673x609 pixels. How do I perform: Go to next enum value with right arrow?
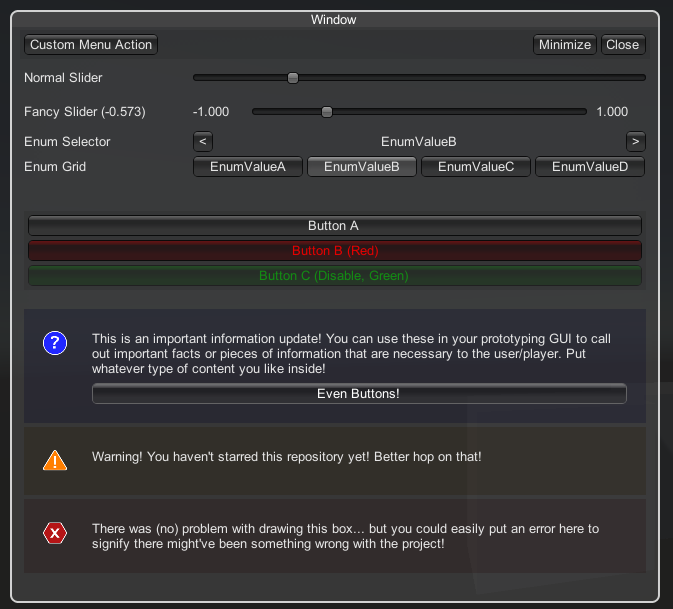coord(636,141)
